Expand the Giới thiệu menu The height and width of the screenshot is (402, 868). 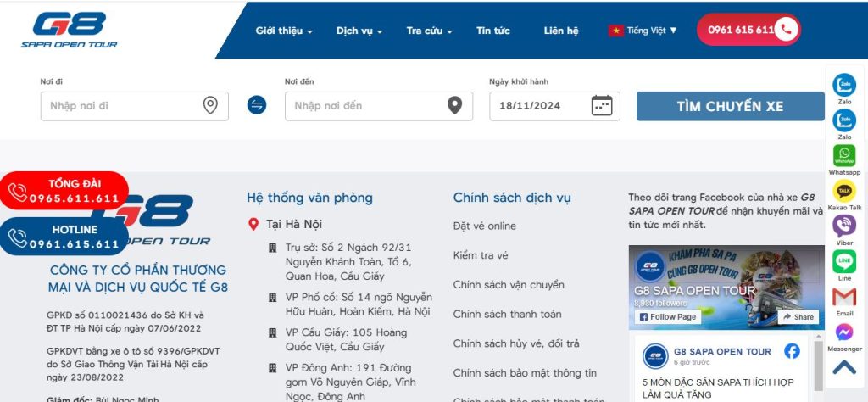coord(284,31)
